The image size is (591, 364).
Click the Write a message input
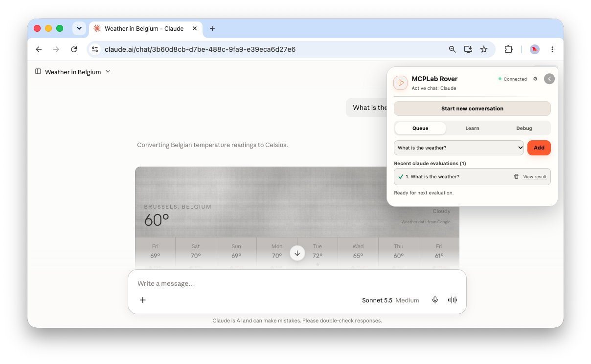pos(297,283)
